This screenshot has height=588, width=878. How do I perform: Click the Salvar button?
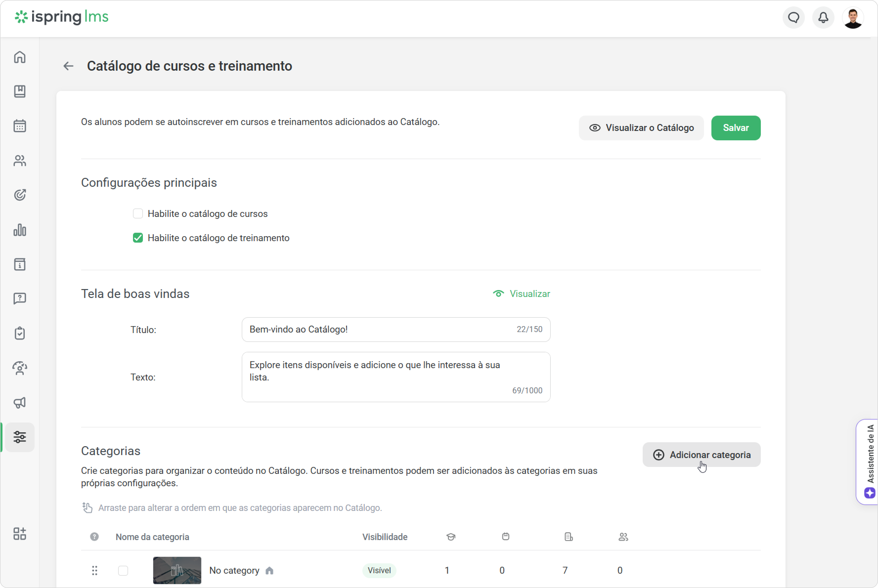point(736,128)
